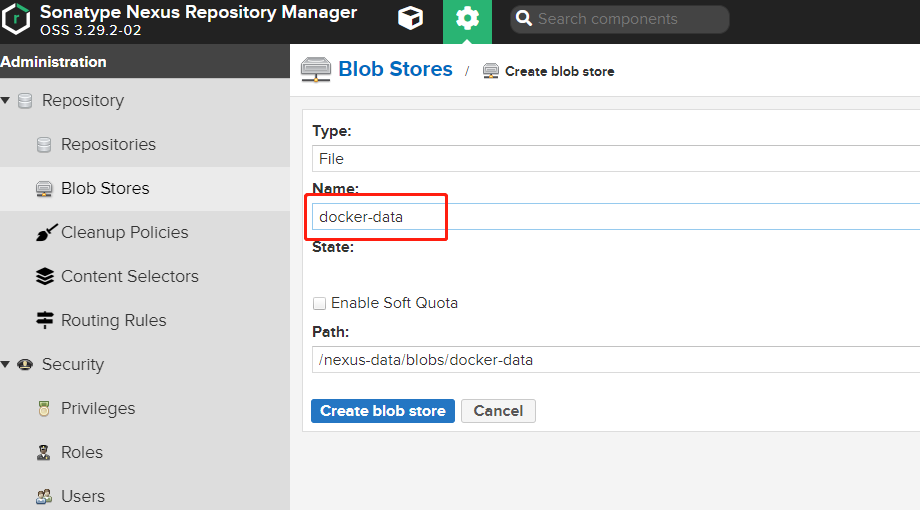920x510 pixels.
Task: Click the Cancel button
Action: point(498,411)
